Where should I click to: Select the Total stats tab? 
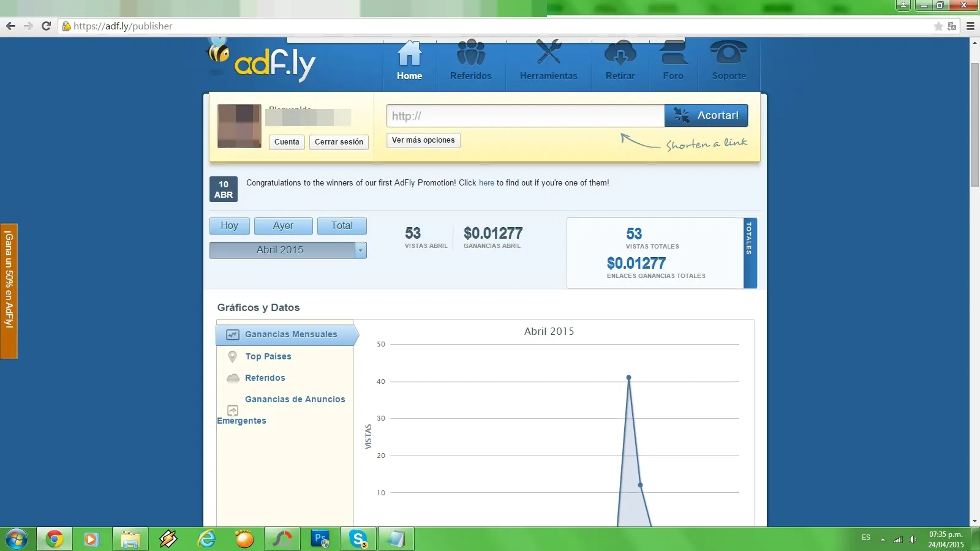tap(342, 226)
